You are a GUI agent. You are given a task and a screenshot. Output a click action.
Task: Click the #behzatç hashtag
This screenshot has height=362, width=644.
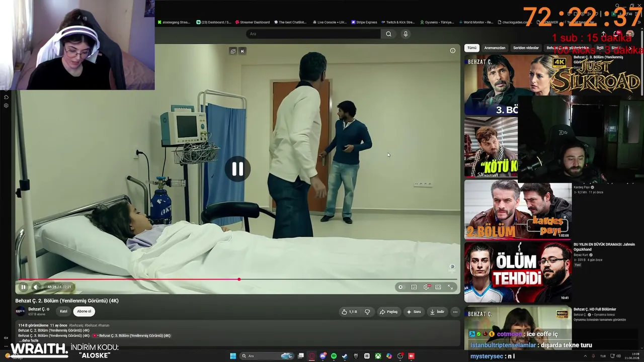click(76, 325)
